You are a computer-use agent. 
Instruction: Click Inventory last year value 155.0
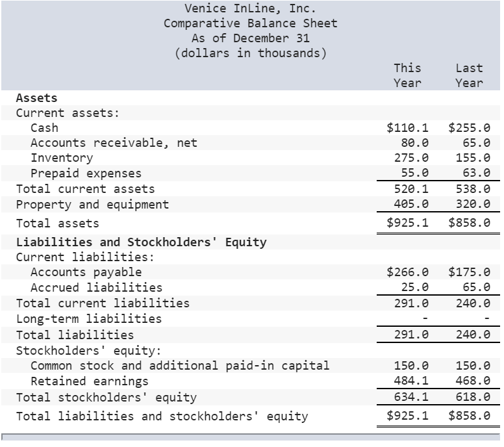[473, 158]
